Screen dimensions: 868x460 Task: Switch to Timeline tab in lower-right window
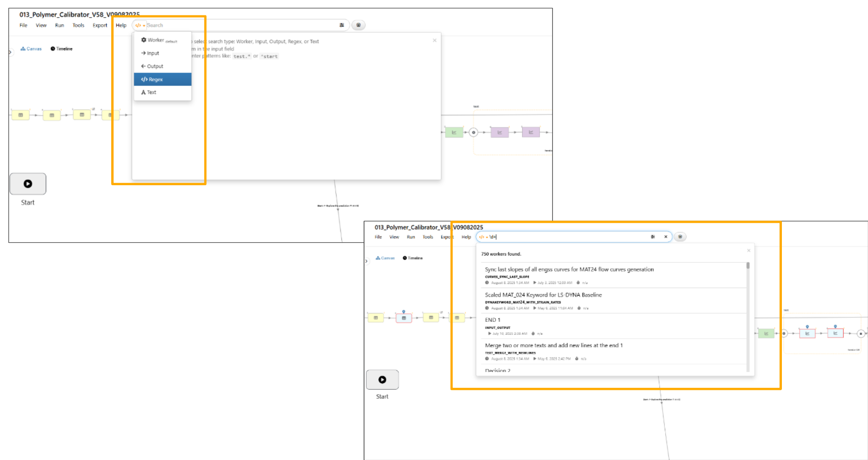pyautogui.click(x=413, y=258)
